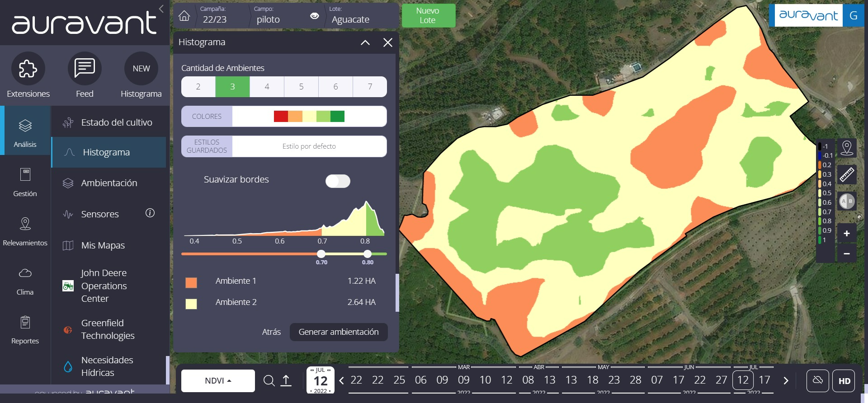Click the Atrás link
Screen dimensions: 868x403
pyautogui.click(x=271, y=332)
